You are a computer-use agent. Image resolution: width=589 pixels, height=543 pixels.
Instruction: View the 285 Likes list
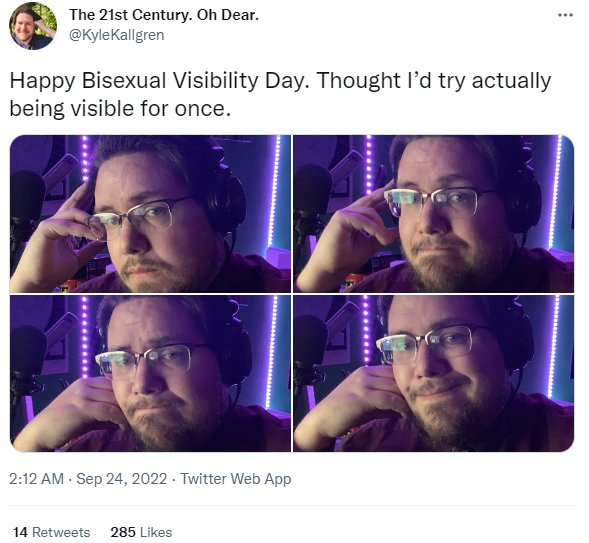[141, 532]
